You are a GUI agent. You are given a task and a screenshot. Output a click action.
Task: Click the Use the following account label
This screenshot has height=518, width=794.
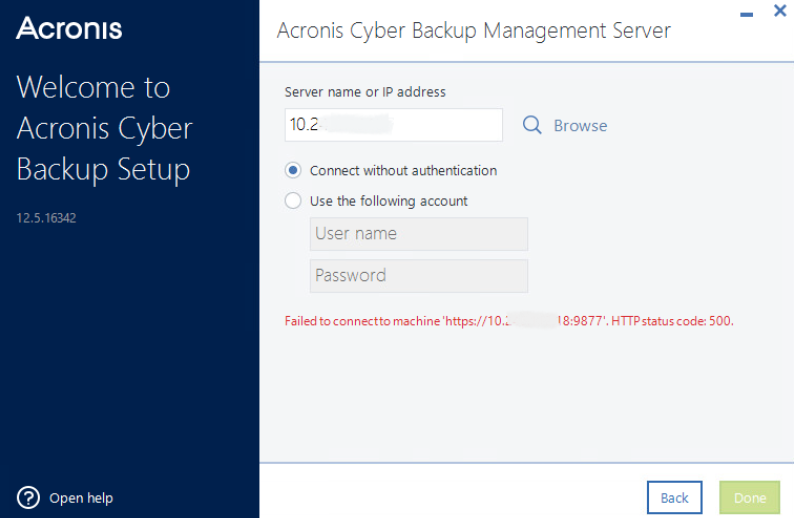[388, 201]
